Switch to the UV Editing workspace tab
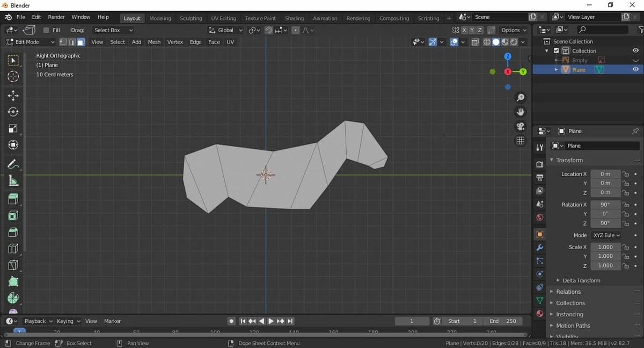 tap(223, 18)
